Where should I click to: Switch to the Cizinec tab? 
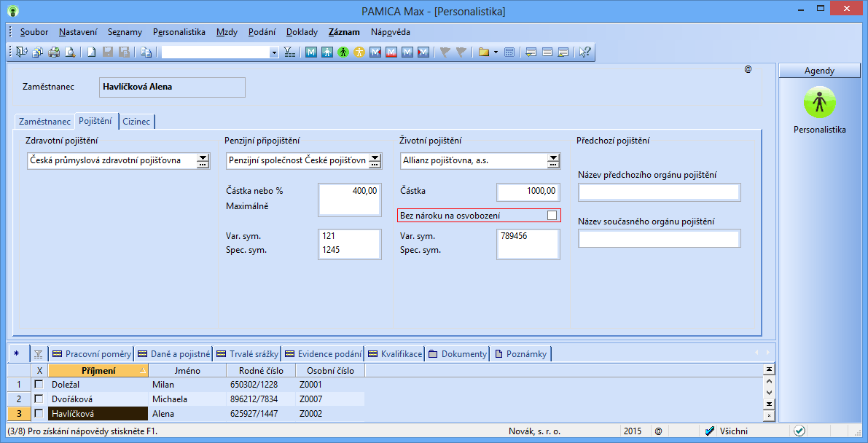(136, 121)
